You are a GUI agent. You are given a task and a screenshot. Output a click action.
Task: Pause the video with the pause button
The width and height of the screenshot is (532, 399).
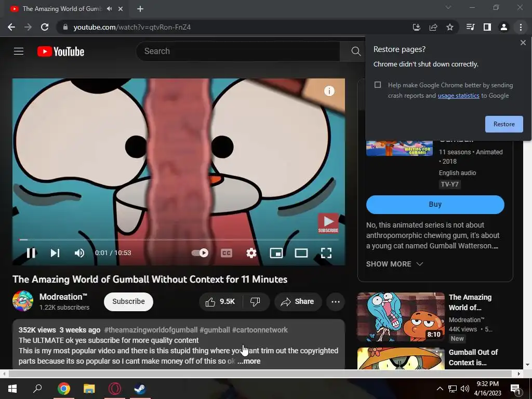(31, 253)
